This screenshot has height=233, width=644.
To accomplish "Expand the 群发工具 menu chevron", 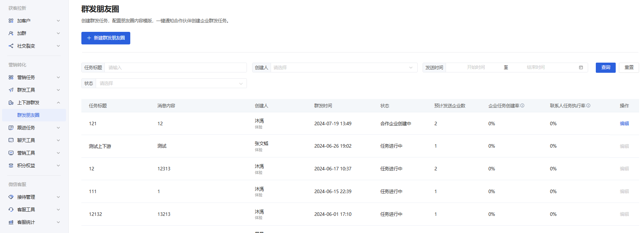I will (58, 90).
